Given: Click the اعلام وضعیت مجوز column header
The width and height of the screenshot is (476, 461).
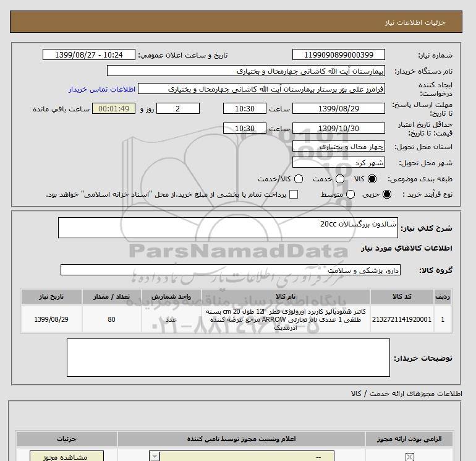Looking at the screenshot, I should [241, 439].
